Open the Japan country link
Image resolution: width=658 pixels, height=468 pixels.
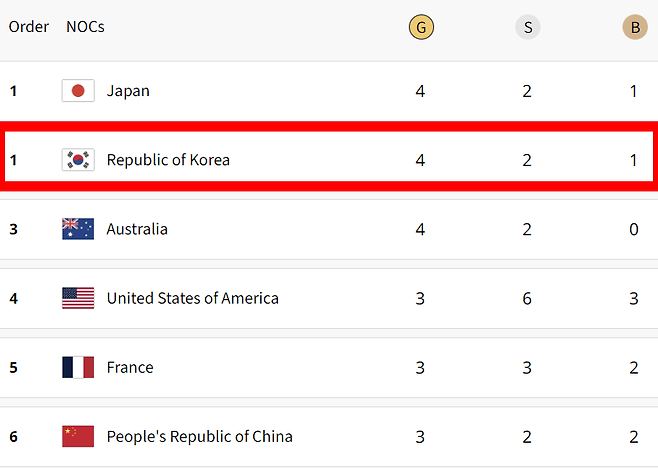[128, 91]
